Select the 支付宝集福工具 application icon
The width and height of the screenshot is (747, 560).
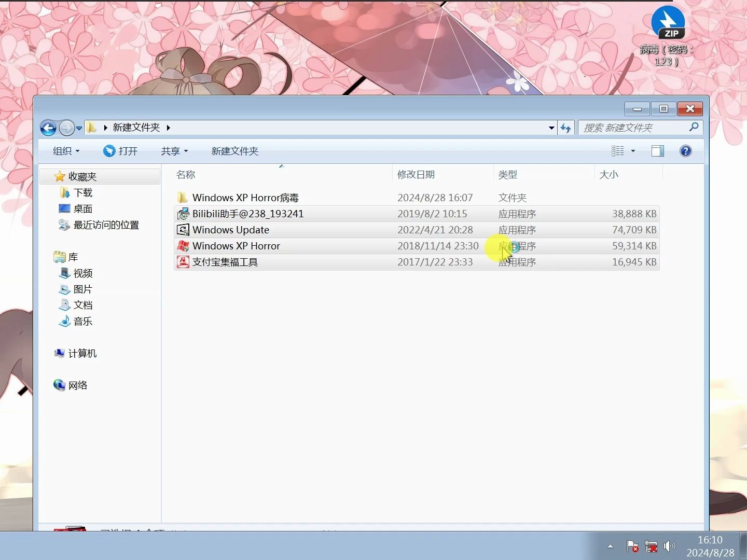(x=183, y=262)
